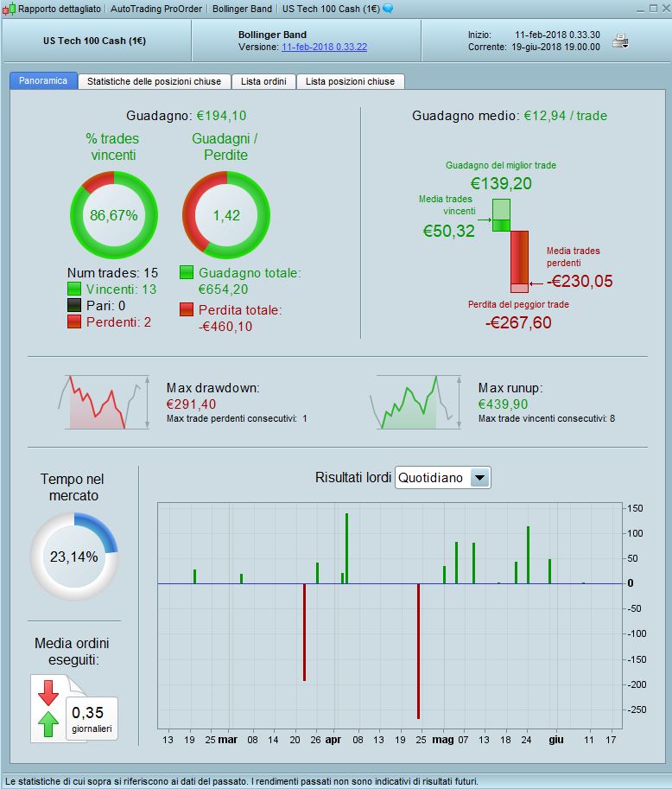Click the printer icon in the header

(x=620, y=41)
